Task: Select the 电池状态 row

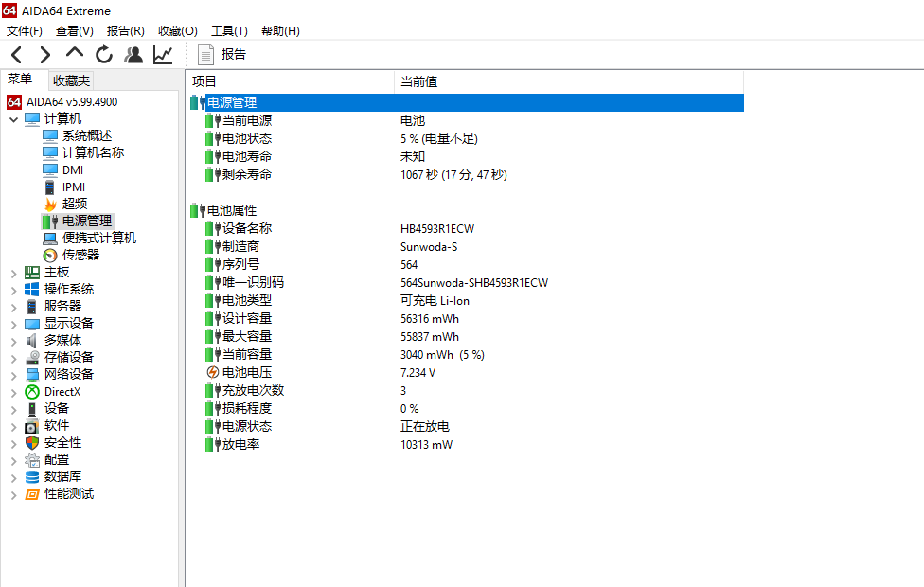Action: coord(466,138)
